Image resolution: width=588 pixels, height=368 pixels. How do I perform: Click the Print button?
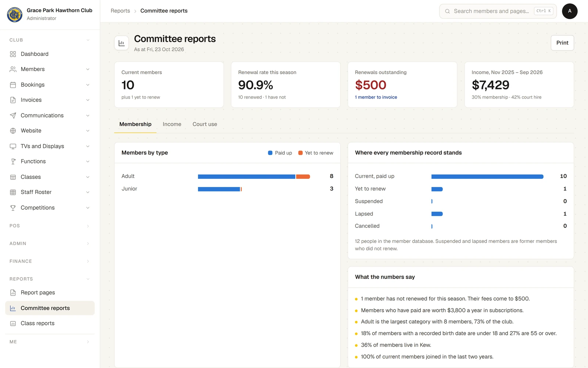point(562,43)
